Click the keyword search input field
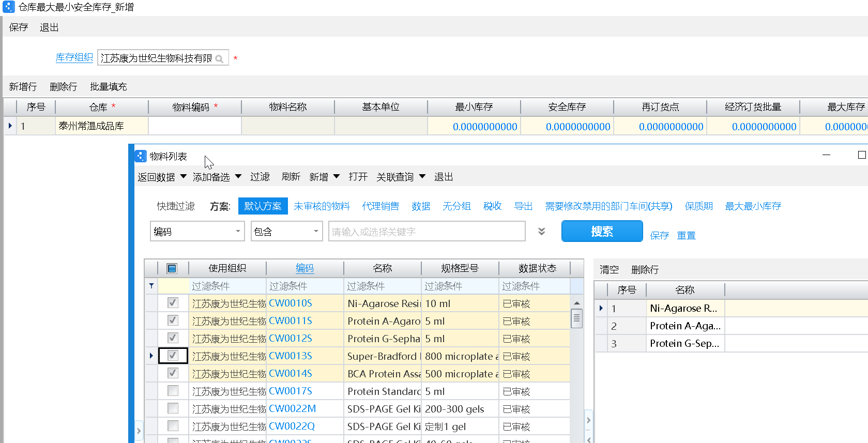Image resolution: width=868 pixels, height=443 pixels. click(x=427, y=231)
